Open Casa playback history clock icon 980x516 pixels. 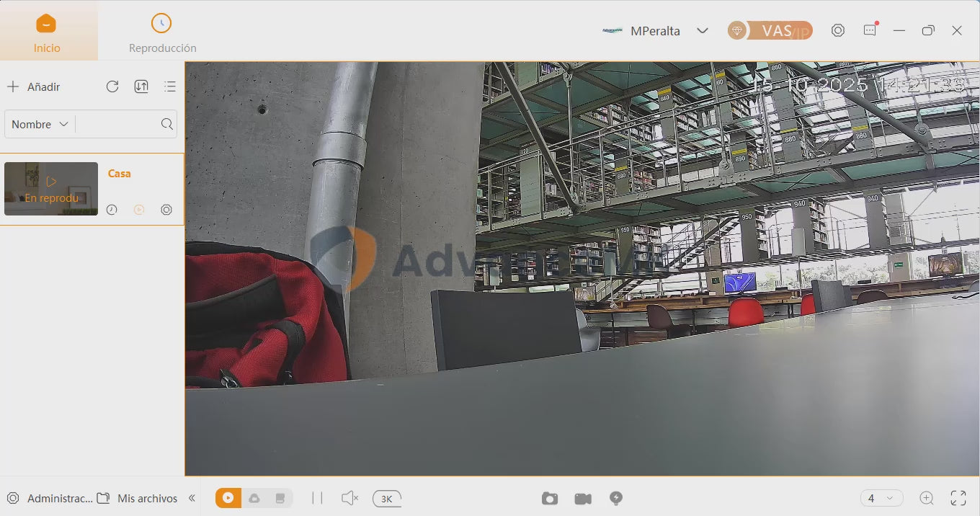(112, 210)
